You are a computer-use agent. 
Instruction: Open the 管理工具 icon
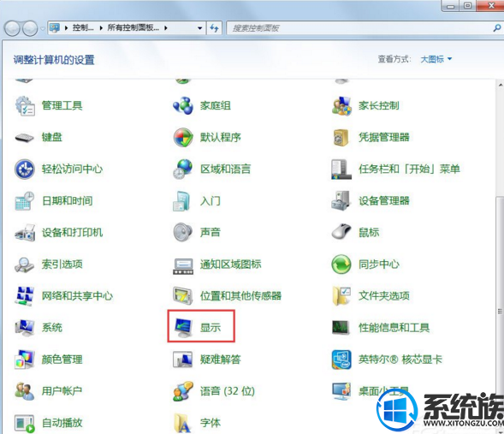pyautogui.click(x=25, y=105)
